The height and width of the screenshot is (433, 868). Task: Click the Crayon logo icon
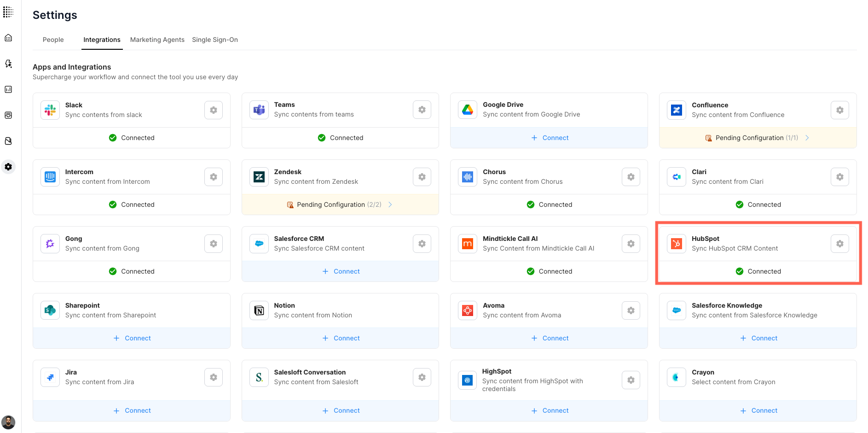tap(677, 377)
